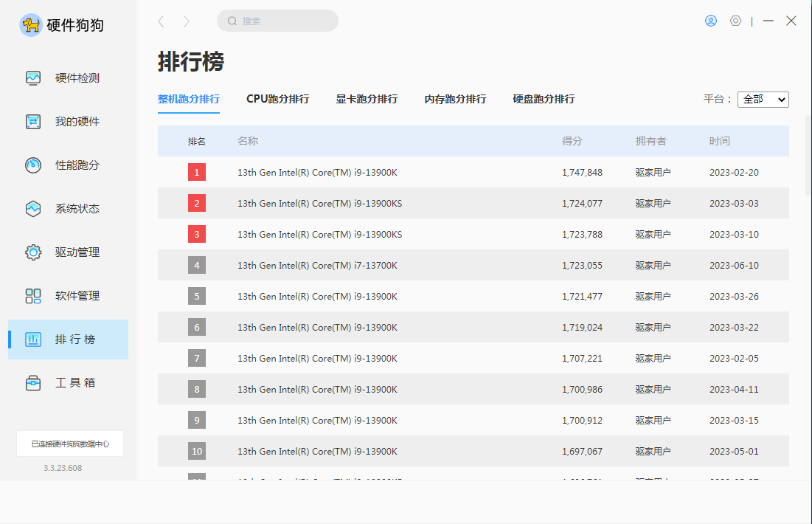
Task: Select the 内存跑分排行 tab
Action: coord(455,99)
